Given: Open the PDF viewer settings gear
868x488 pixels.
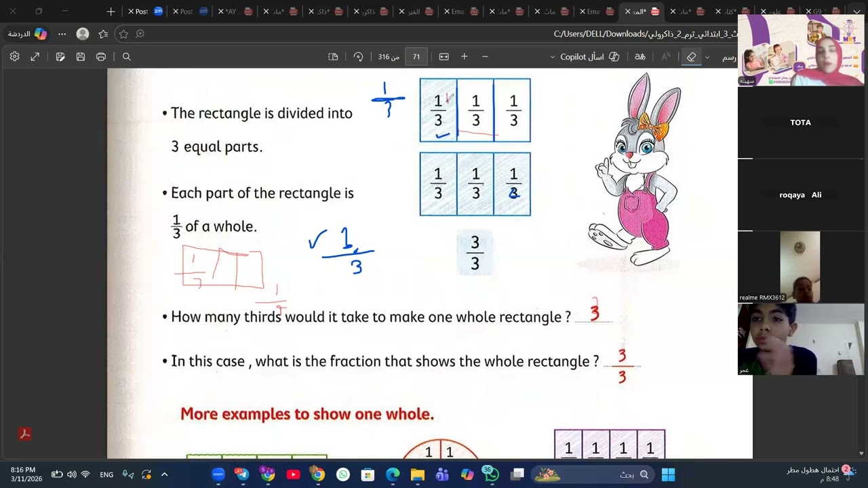Looking at the screenshot, I should click(15, 57).
